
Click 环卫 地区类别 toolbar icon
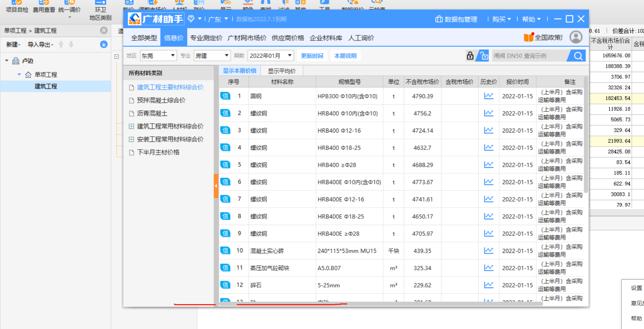tap(100, 10)
